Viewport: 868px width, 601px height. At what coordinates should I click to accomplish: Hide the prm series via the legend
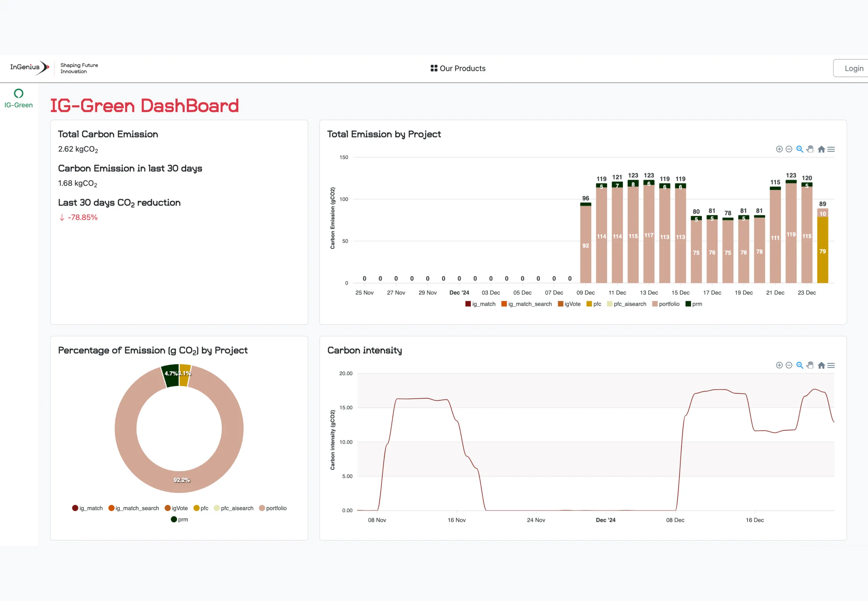pos(694,304)
